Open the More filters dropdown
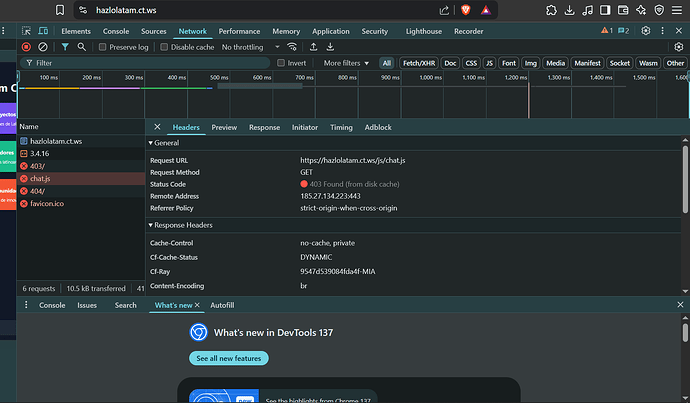The width and height of the screenshot is (690, 403). 346,63
